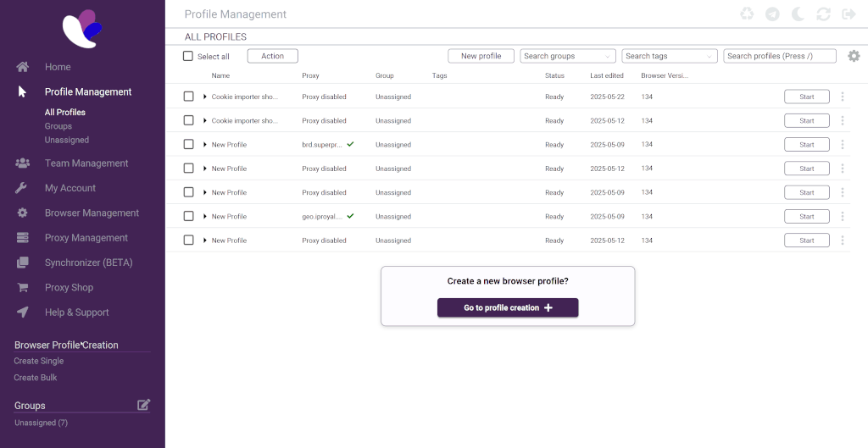This screenshot has height=448, width=868.
Task: Click the logout arrow icon
Action: click(848, 14)
